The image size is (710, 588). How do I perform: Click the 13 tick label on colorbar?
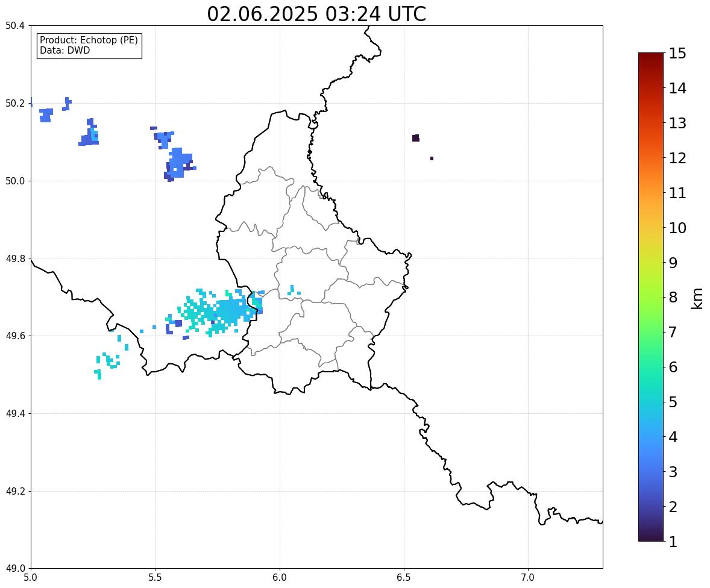pyautogui.click(x=677, y=123)
